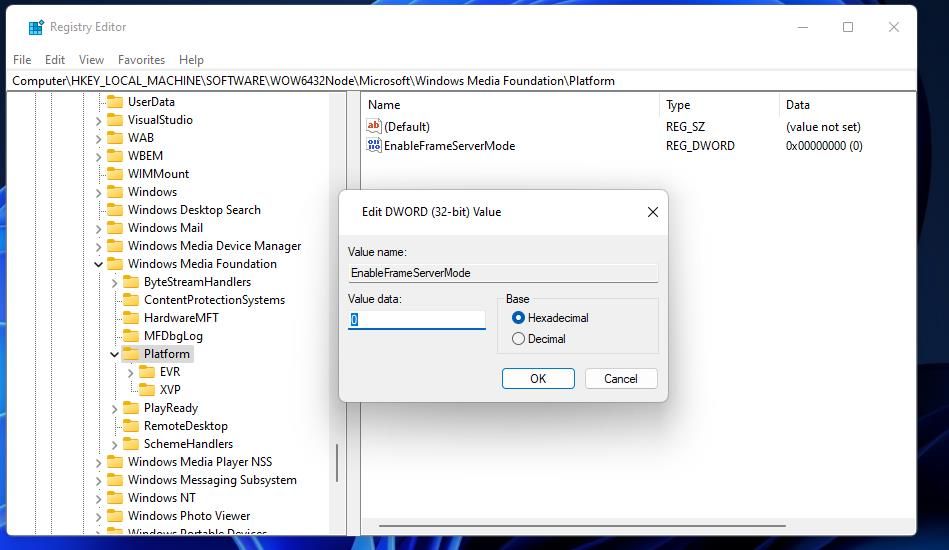Viewport: 949px width, 550px height.
Task: Expand the Windows Media Device Manager key
Action: coord(99,246)
